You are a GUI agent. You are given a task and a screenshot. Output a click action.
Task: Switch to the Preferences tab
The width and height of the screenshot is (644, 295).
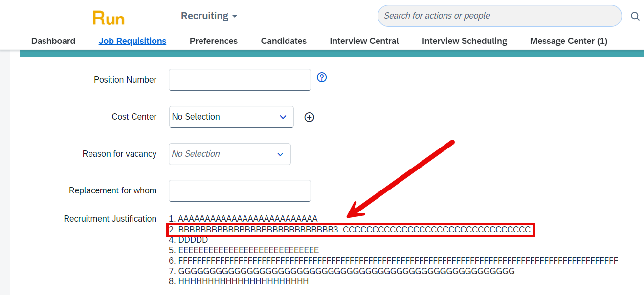[214, 41]
